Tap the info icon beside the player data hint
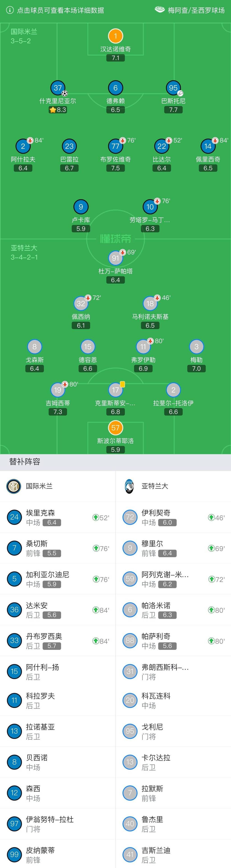The width and height of the screenshot is (231, 868). (x=10, y=10)
